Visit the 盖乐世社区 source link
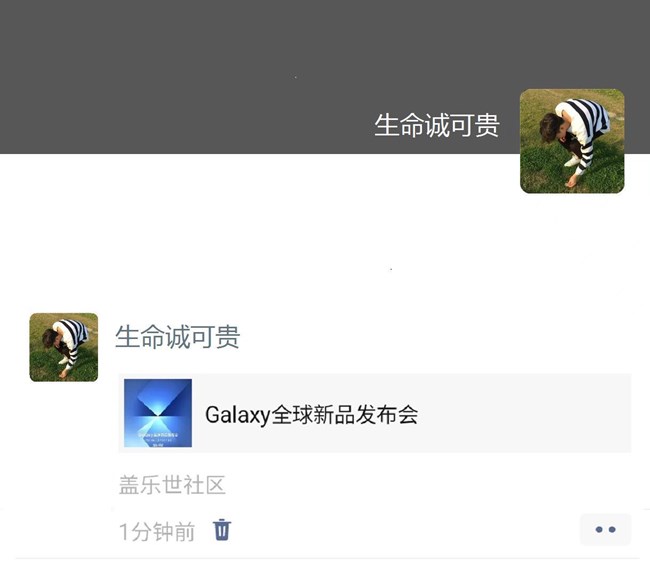The image size is (650, 565). [x=172, y=485]
